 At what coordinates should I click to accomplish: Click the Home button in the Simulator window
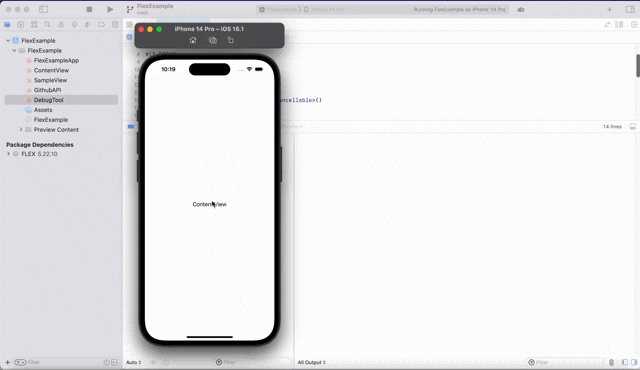click(193, 40)
